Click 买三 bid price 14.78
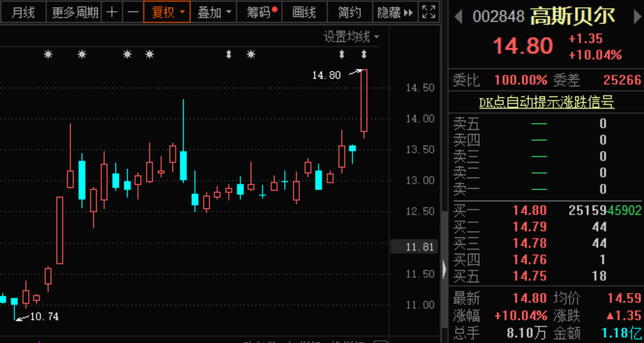The height and width of the screenshot is (343, 644). click(x=529, y=243)
